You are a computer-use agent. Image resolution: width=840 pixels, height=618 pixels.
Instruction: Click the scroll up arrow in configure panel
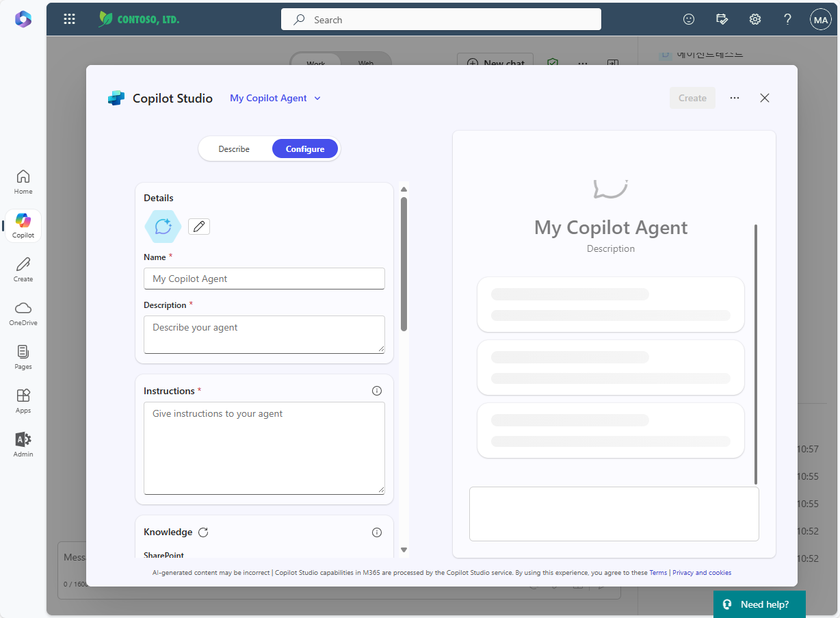(x=404, y=190)
